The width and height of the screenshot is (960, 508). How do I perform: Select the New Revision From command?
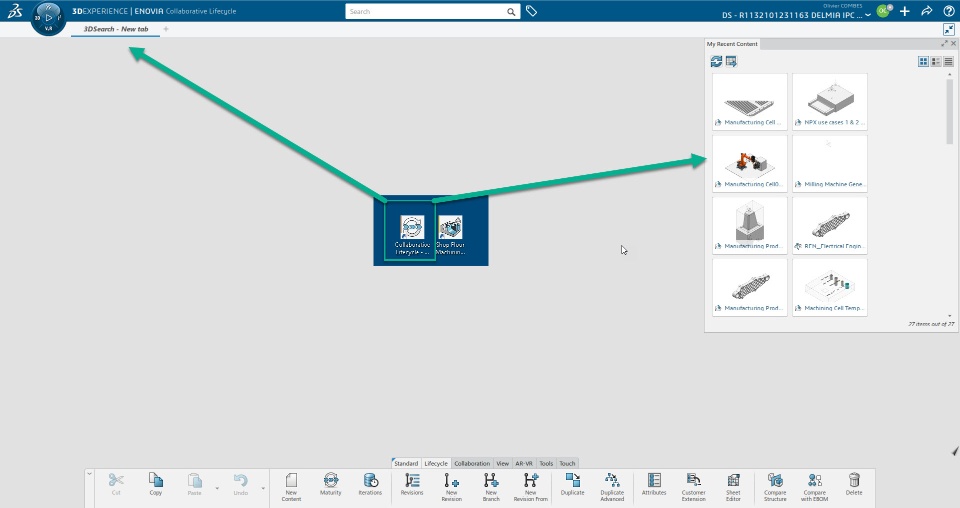(x=531, y=487)
